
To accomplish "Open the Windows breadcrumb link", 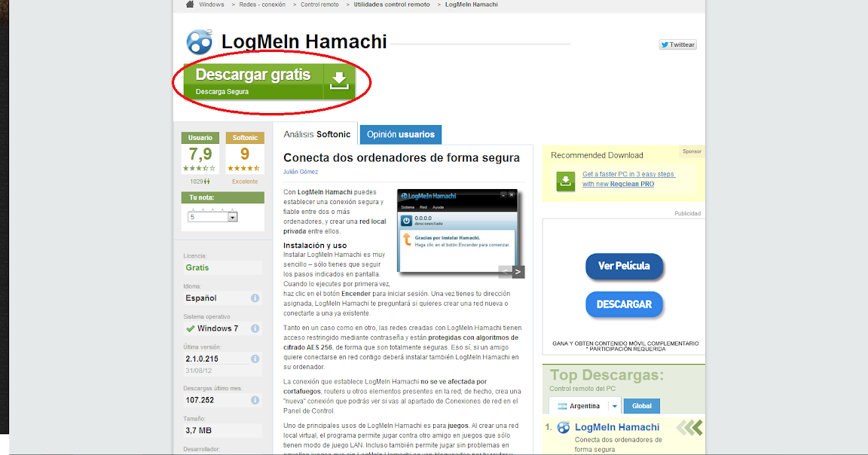I will 212,5.
